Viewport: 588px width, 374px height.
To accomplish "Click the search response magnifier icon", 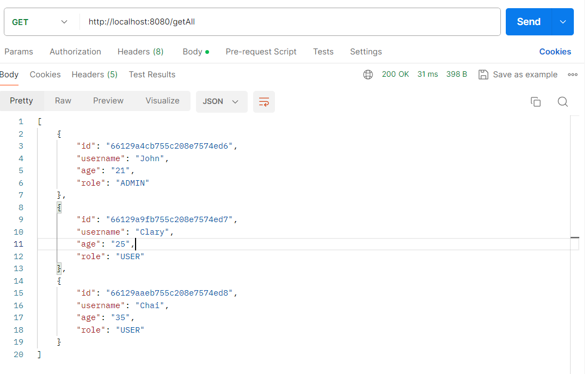I will [563, 102].
